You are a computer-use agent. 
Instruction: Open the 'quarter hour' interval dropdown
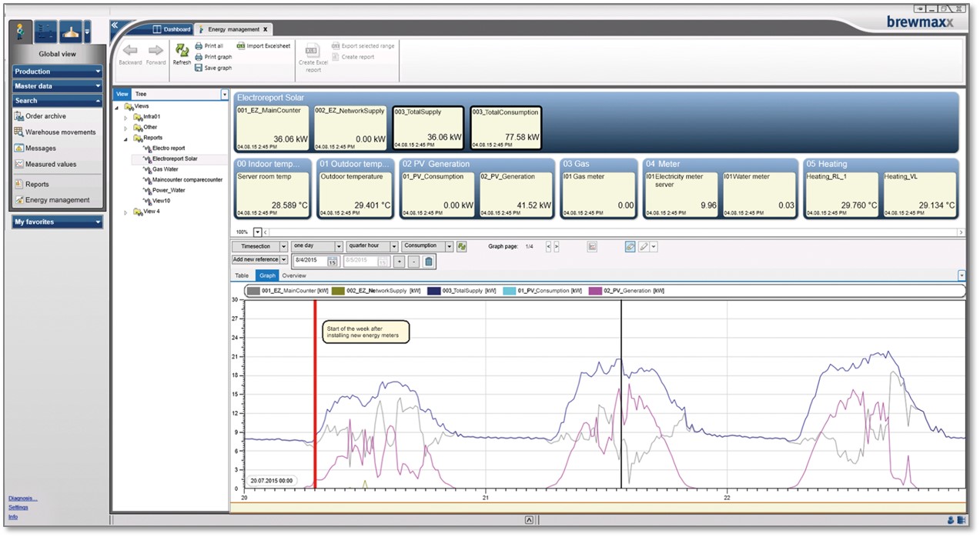(x=393, y=246)
